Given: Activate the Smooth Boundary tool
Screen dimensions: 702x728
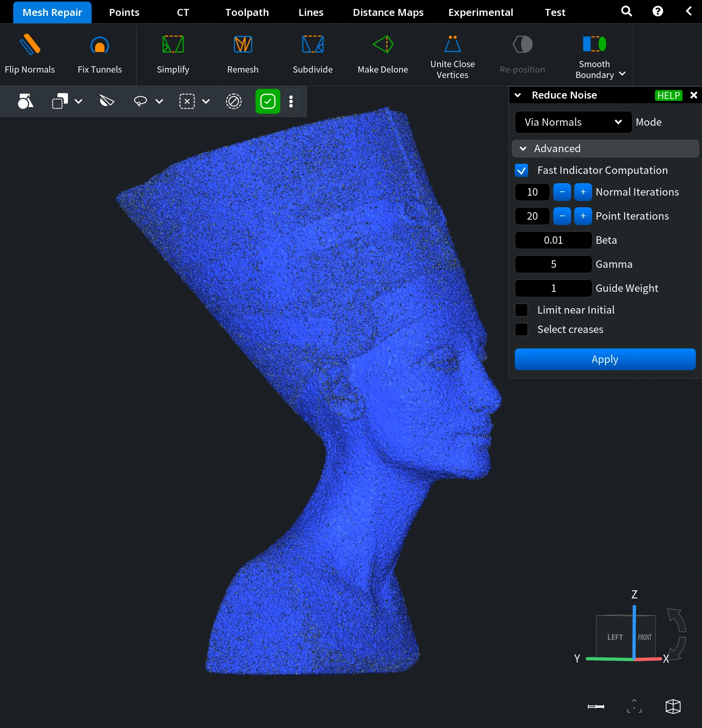Looking at the screenshot, I should click(x=594, y=57).
